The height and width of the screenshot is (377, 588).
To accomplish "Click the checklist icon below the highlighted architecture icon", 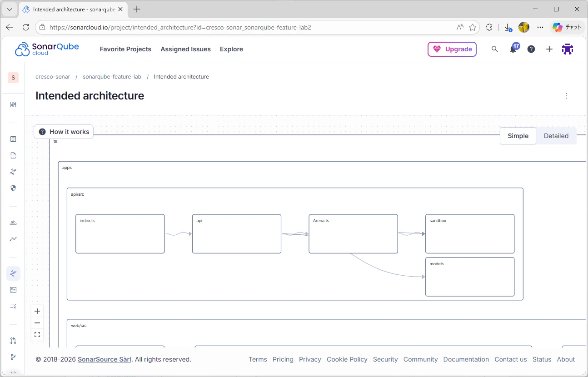I will tap(13, 290).
